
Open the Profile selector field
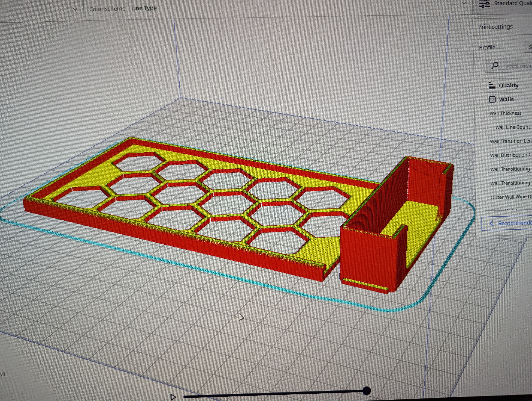pos(528,47)
